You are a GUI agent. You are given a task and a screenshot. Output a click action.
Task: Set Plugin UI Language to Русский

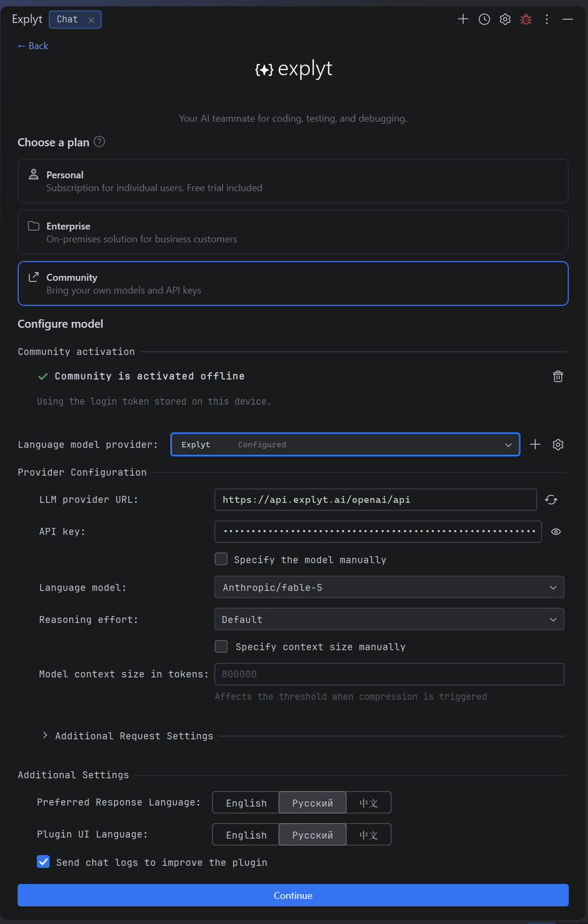click(x=312, y=835)
